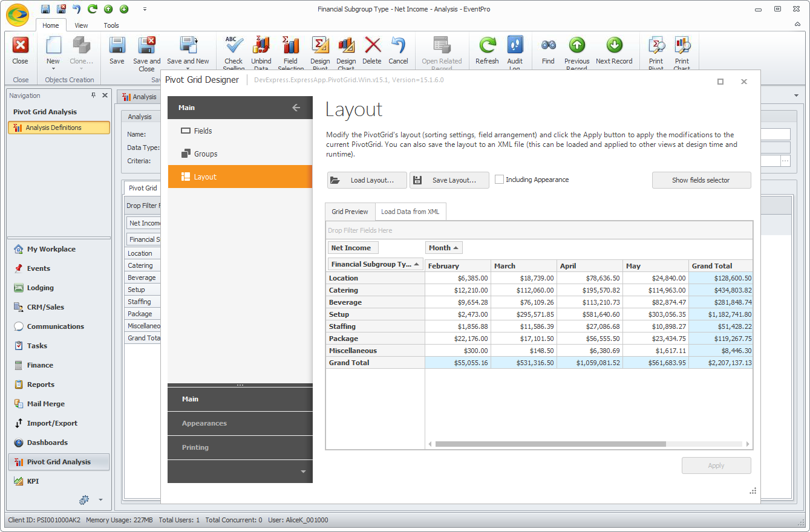Select the Grid Preview tab

click(350, 212)
